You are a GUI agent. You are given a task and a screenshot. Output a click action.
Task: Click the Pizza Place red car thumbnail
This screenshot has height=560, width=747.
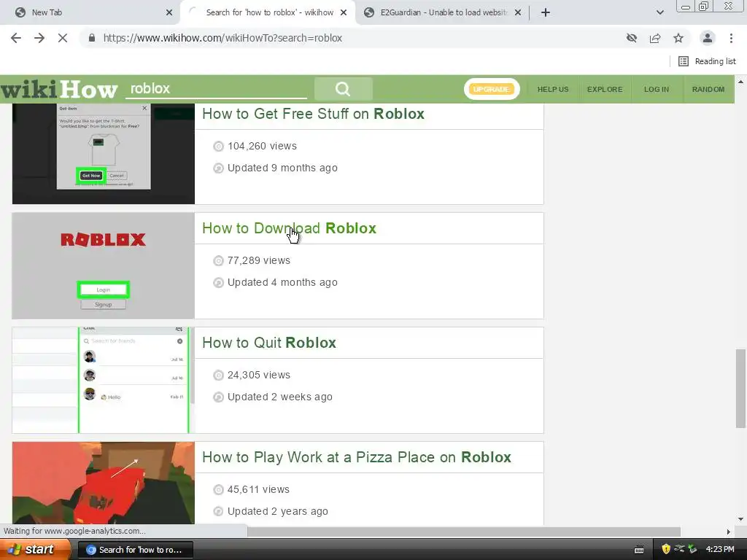[104, 483]
